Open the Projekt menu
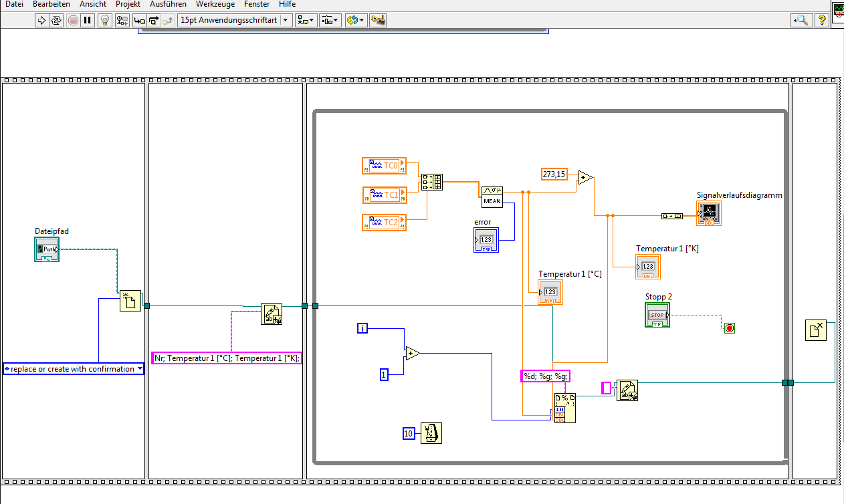The image size is (844, 504). tap(128, 4)
